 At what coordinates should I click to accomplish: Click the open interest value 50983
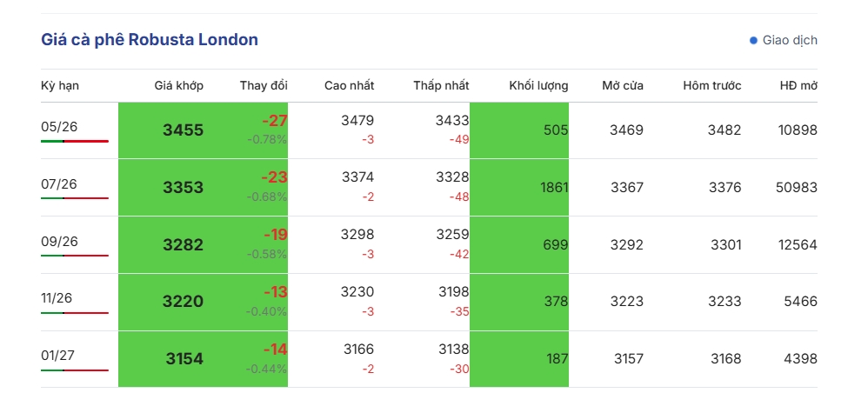(x=795, y=188)
